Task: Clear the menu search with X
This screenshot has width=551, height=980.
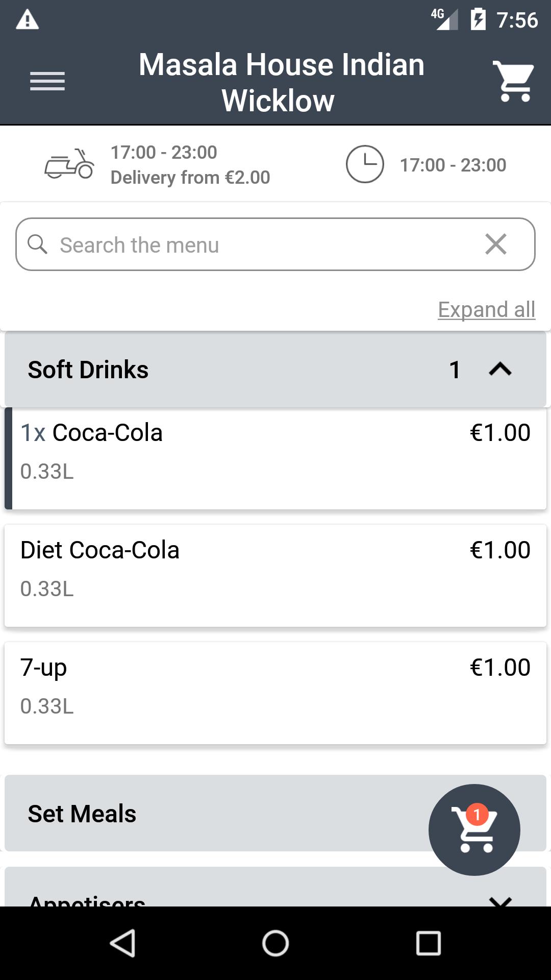Action: tap(496, 244)
